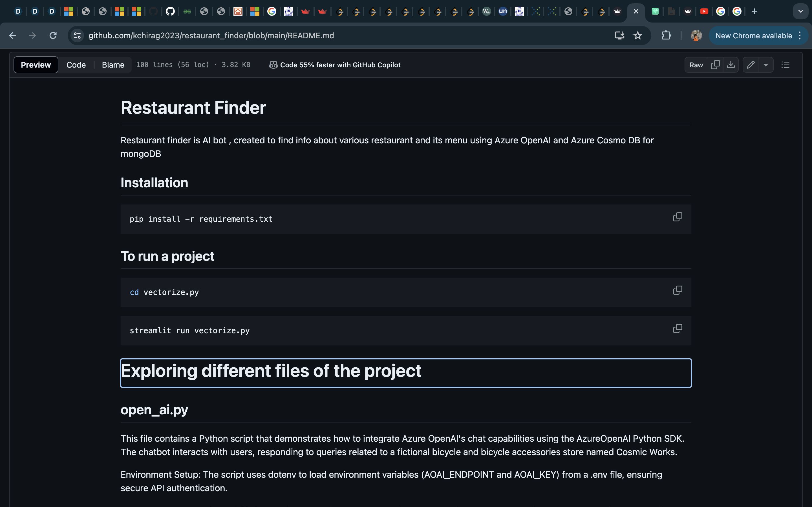Expand more edit options dropdown
The height and width of the screenshot is (507, 812).
pyautogui.click(x=766, y=65)
